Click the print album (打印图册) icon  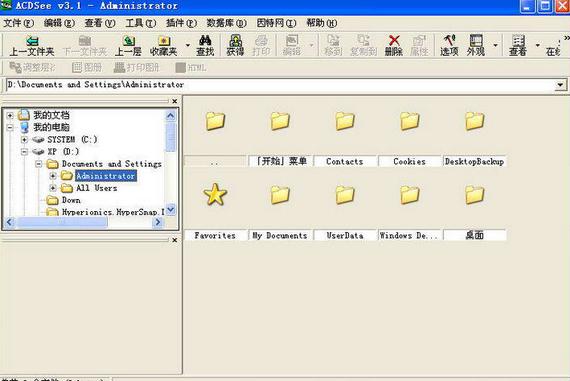pos(136,68)
